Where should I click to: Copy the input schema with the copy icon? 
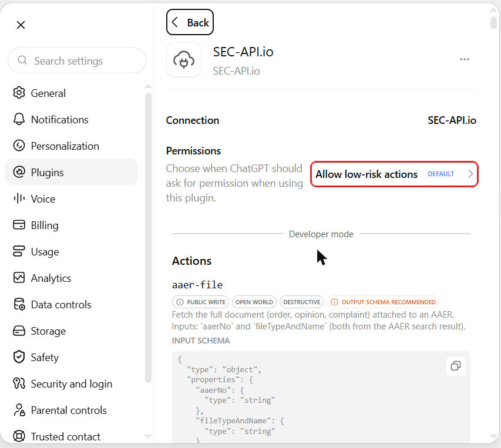click(456, 366)
